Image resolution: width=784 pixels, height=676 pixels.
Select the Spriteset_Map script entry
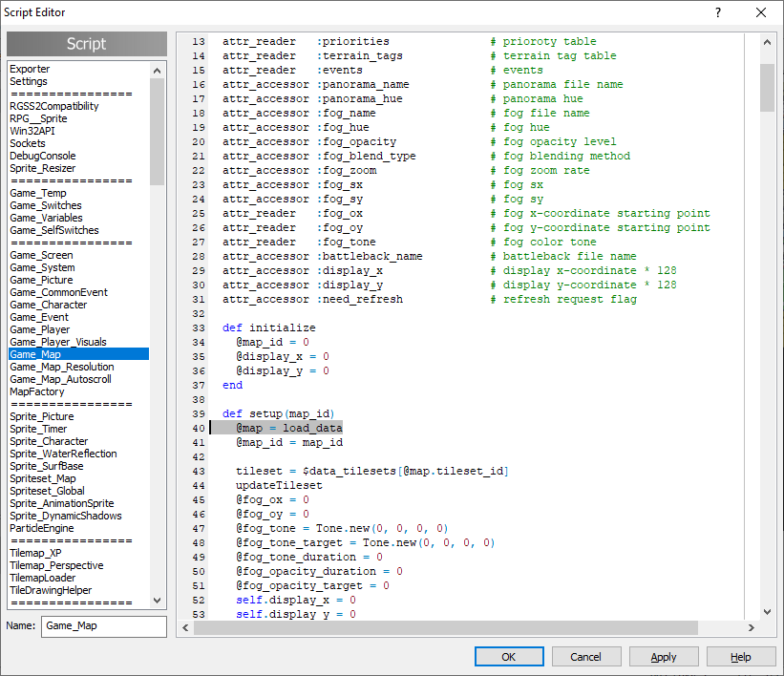click(x=43, y=478)
